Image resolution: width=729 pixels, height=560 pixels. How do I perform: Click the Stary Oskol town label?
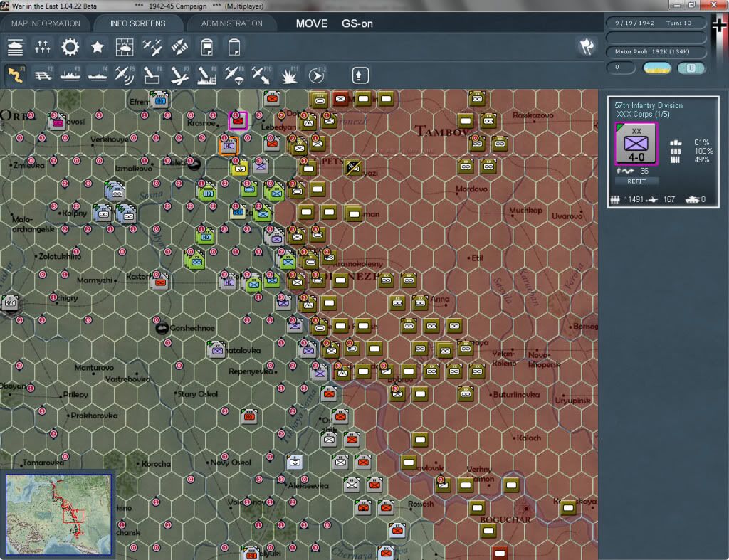point(198,394)
